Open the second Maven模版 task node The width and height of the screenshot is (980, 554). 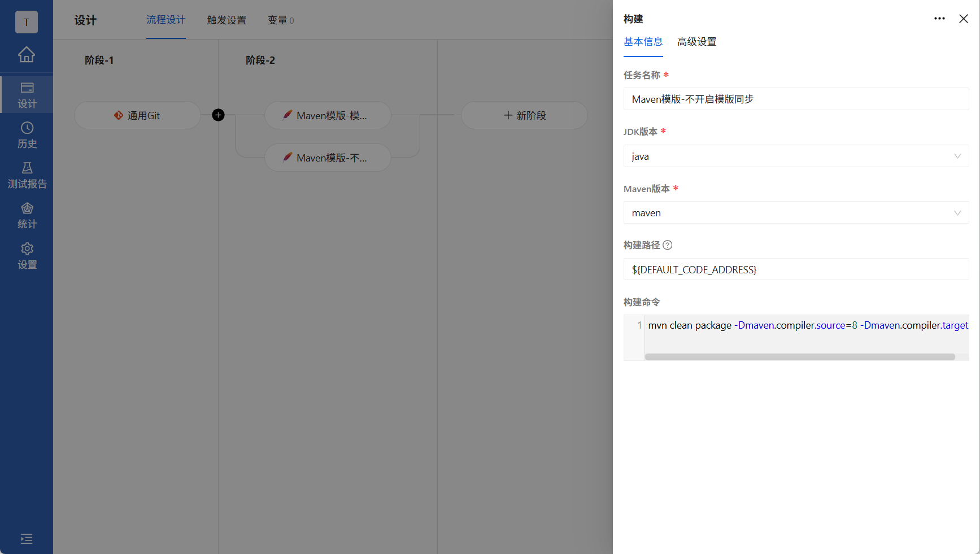(x=328, y=158)
